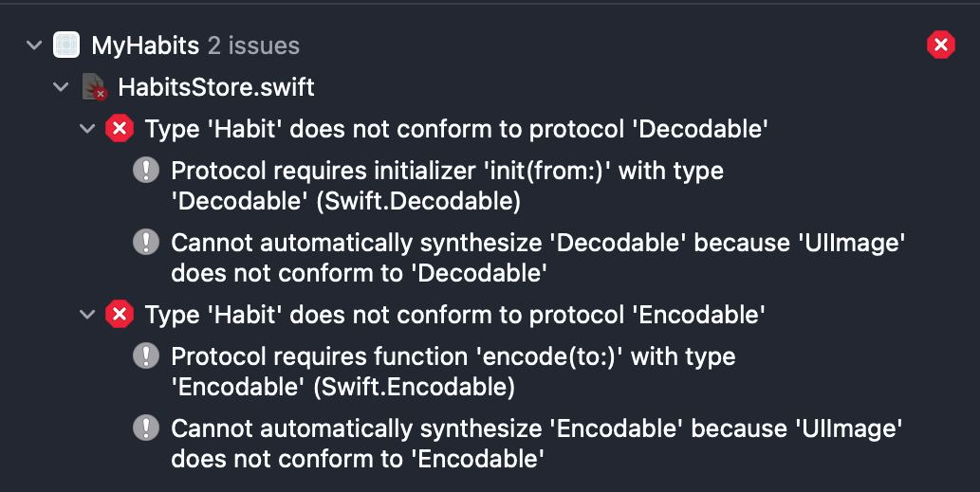
Task: Click the note icon for Encodable synthesis message
Action: tap(146, 428)
